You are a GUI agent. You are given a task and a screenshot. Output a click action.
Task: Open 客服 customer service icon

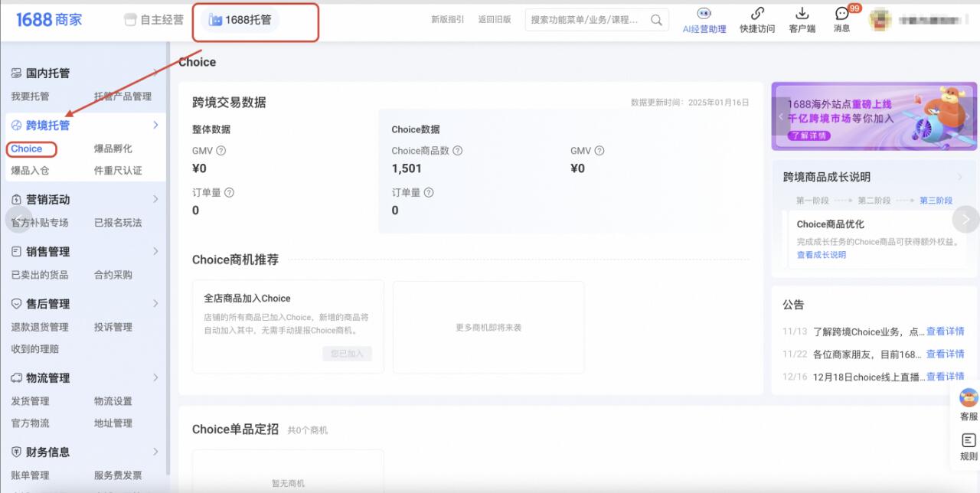pos(969,398)
